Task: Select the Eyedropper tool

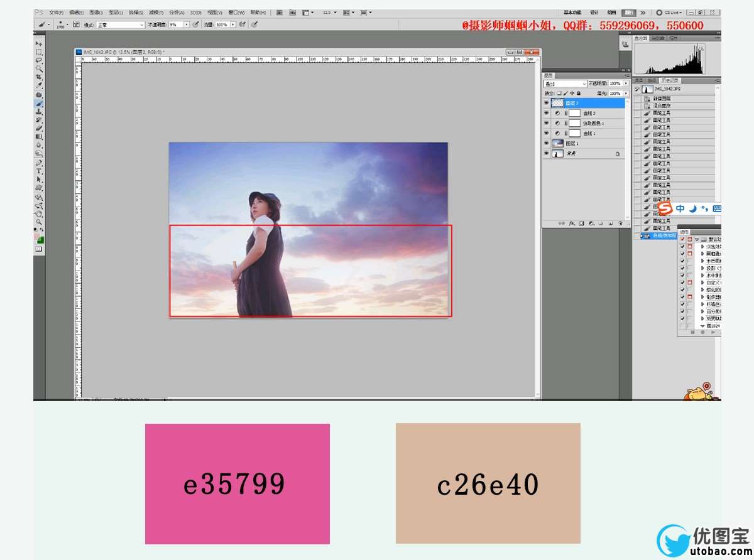Action: (39, 85)
